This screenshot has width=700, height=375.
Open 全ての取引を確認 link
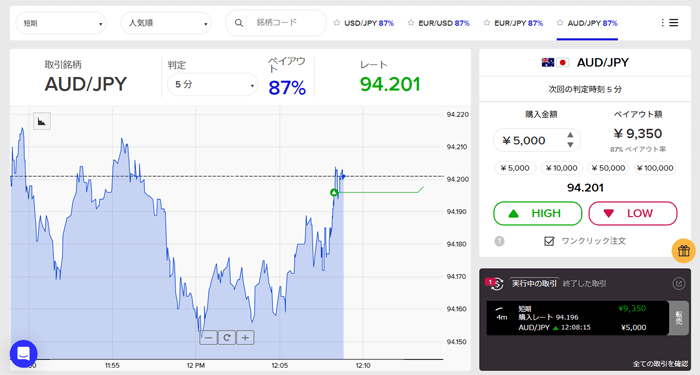(661, 364)
